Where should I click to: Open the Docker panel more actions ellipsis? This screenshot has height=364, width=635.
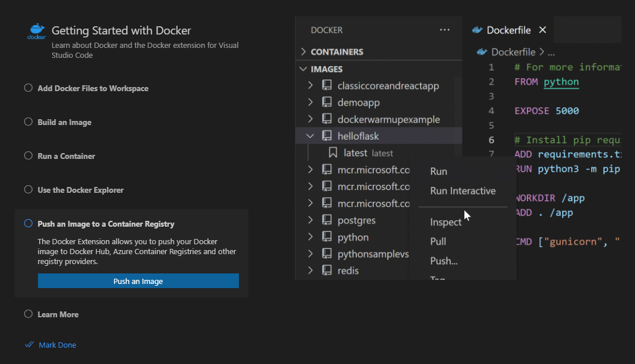pyautogui.click(x=445, y=30)
